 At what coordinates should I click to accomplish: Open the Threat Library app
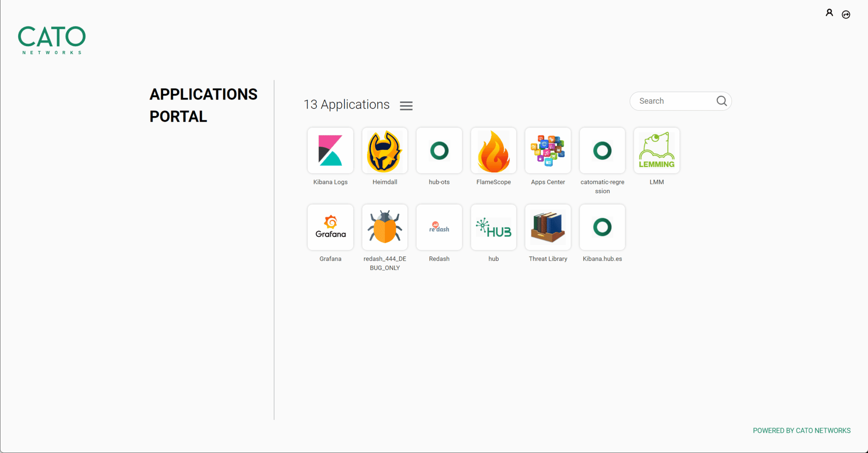548,228
